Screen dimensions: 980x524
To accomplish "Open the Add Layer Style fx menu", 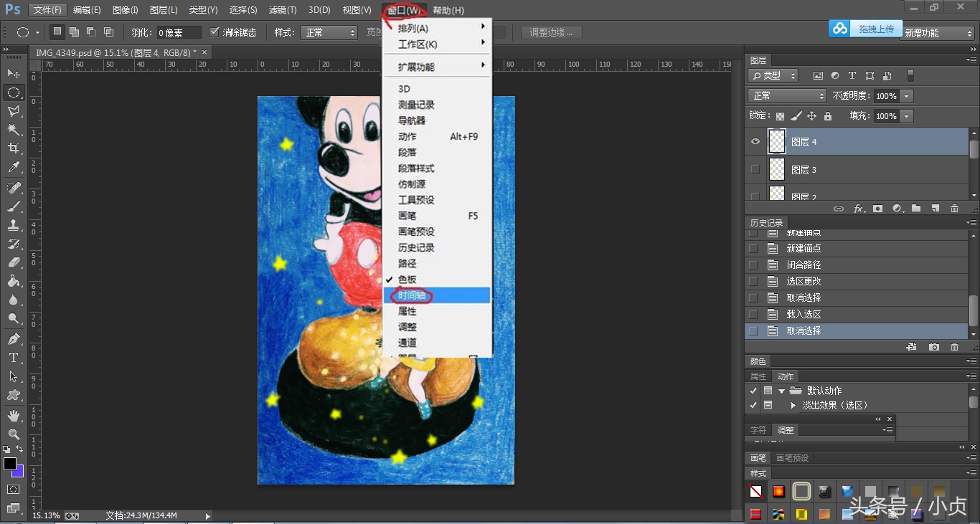I will [859, 208].
